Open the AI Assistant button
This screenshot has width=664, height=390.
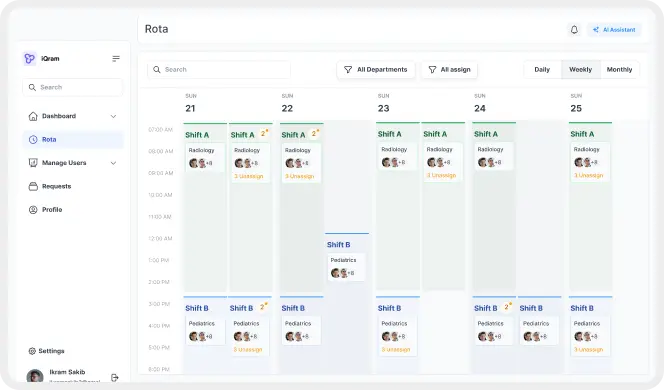pyautogui.click(x=614, y=30)
